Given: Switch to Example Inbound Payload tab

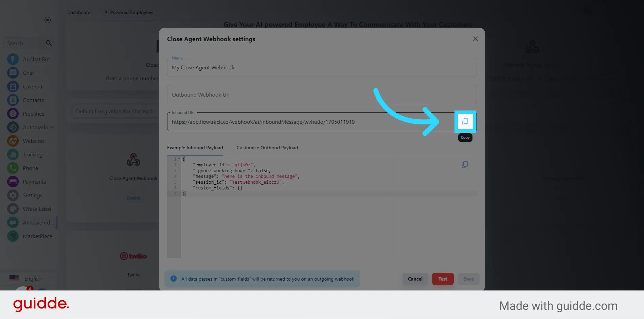Looking at the screenshot, I should point(195,148).
